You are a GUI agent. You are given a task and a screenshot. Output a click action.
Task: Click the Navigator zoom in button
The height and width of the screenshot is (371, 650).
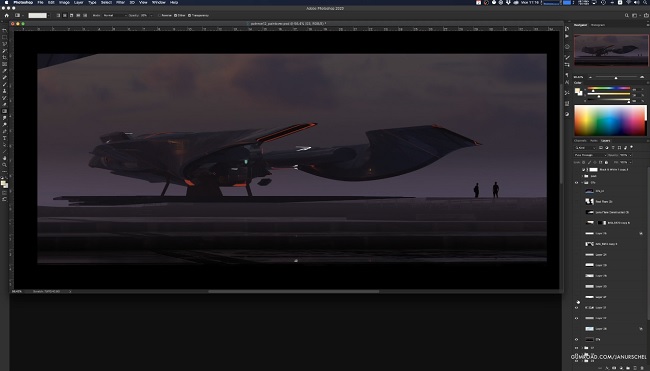[642, 77]
